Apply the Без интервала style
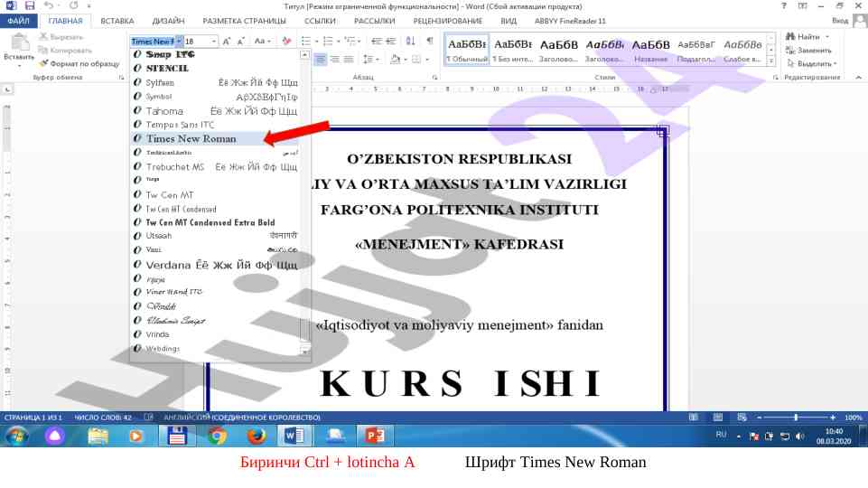 513,49
